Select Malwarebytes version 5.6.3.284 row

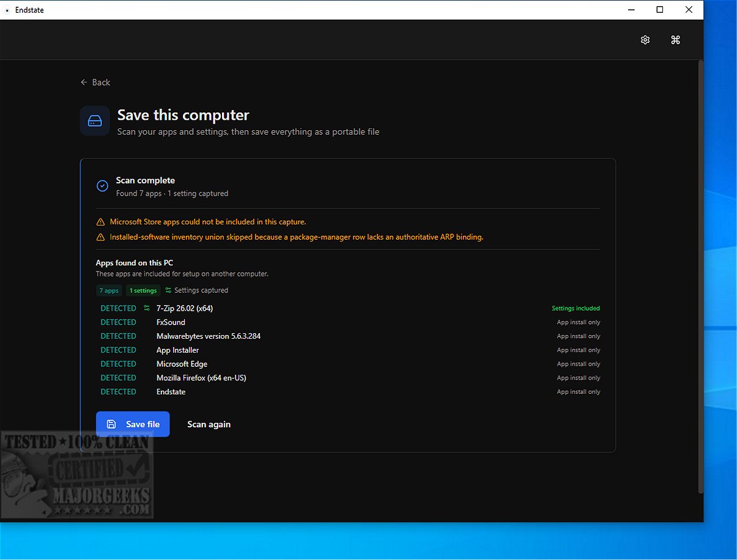tap(348, 336)
